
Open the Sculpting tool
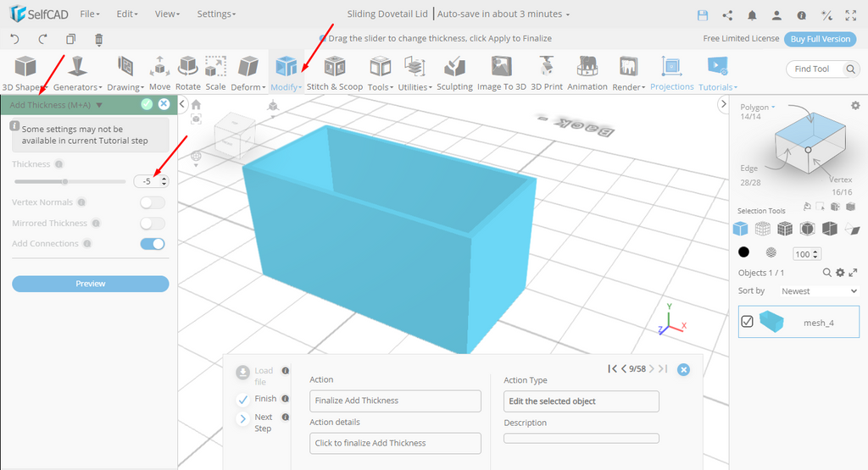pos(454,73)
